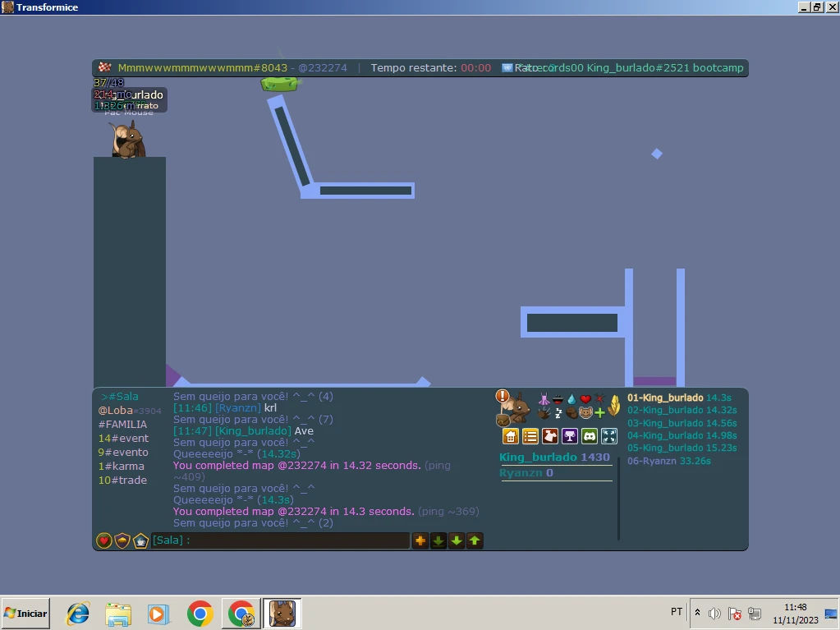Click the coffee cup pentagon icon by chat
The height and width of the screenshot is (630, 840).
click(141, 540)
